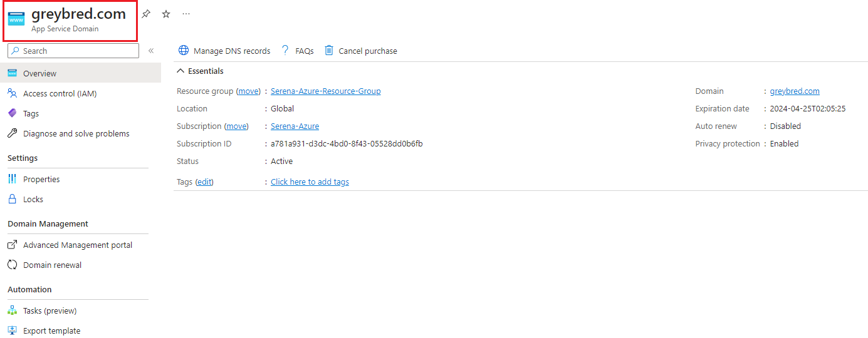Click the Subscription ID value text
868x338 pixels.
[x=347, y=143]
